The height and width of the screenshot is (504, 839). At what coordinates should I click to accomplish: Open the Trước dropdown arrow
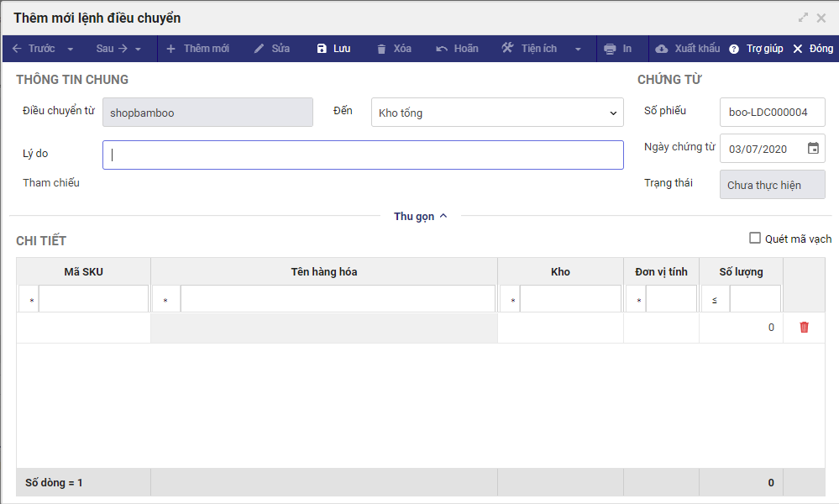pos(71,49)
